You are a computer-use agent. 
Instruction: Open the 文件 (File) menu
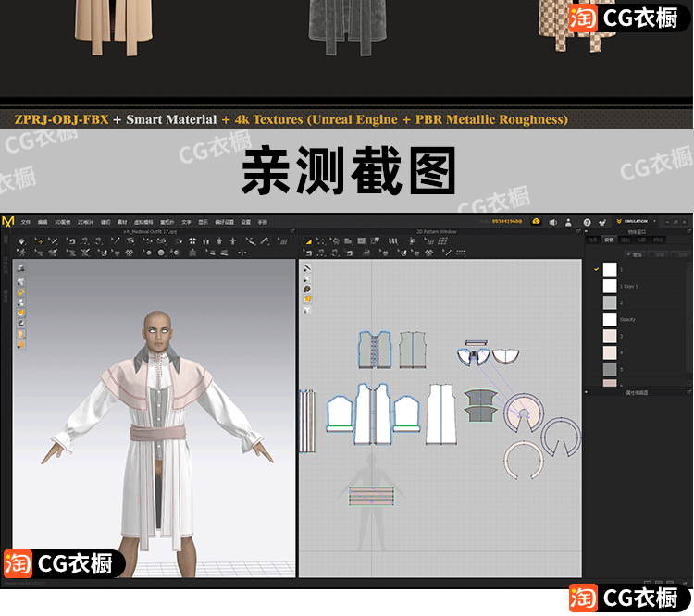point(26,222)
